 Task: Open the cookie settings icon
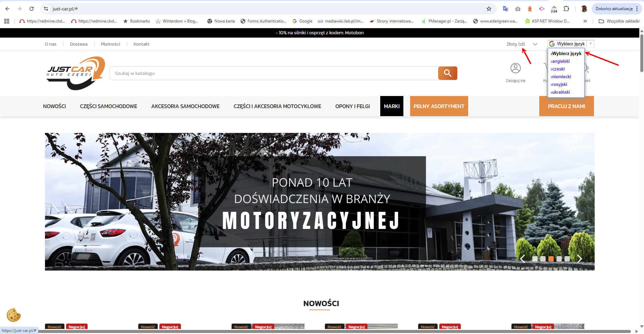[x=14, y=315]
